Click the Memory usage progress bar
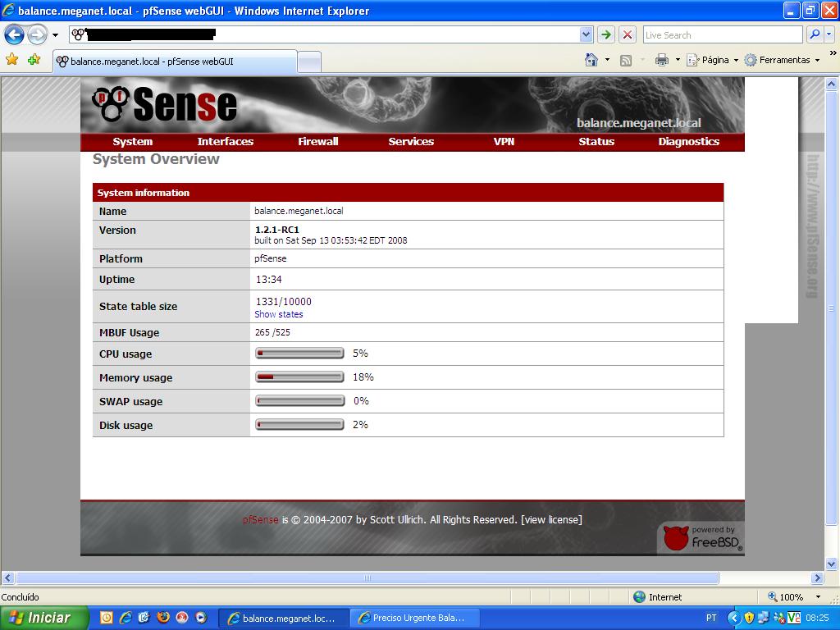This screenshot has width=840, height=630. point(299,377)
